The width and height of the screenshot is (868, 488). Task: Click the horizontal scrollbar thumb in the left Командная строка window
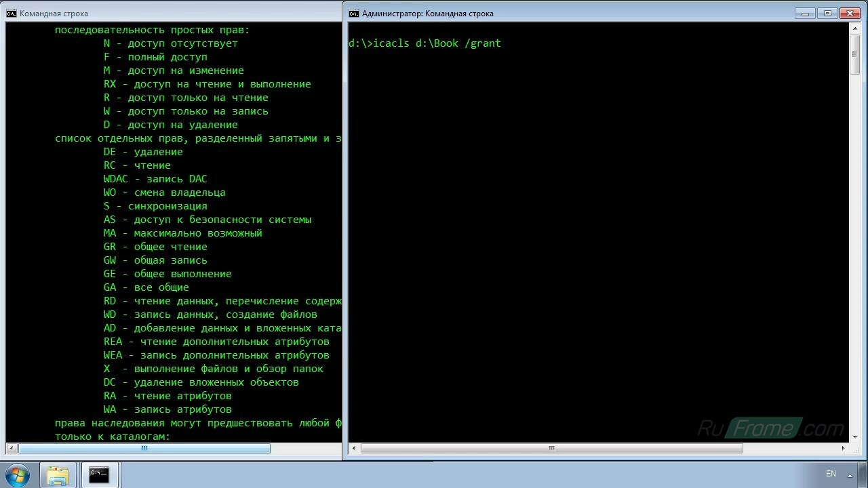(x=144, y=448)
